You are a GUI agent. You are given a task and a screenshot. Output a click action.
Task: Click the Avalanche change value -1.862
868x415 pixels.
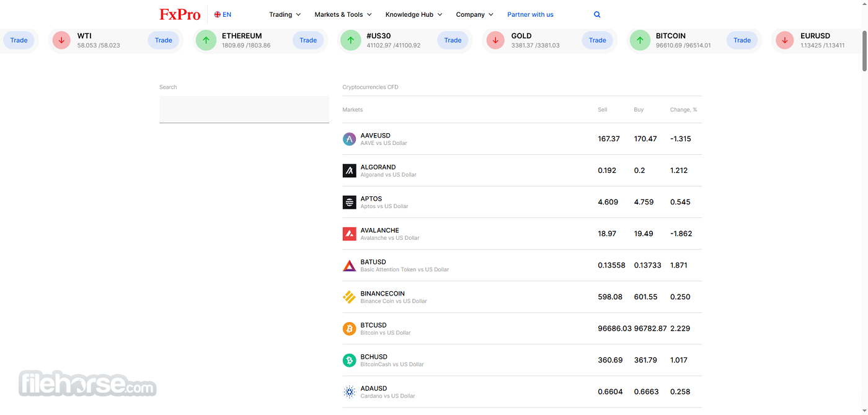point(681,234)
